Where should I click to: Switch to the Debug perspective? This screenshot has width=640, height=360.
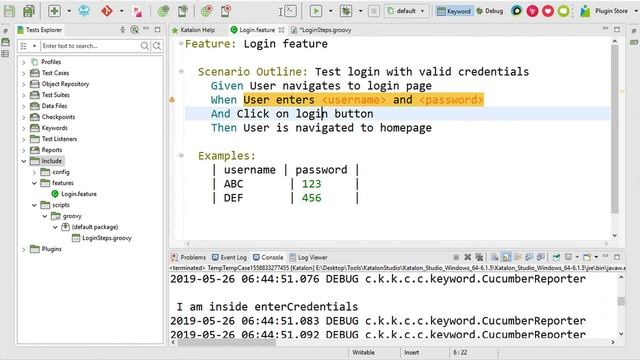[x=490, y=11]
